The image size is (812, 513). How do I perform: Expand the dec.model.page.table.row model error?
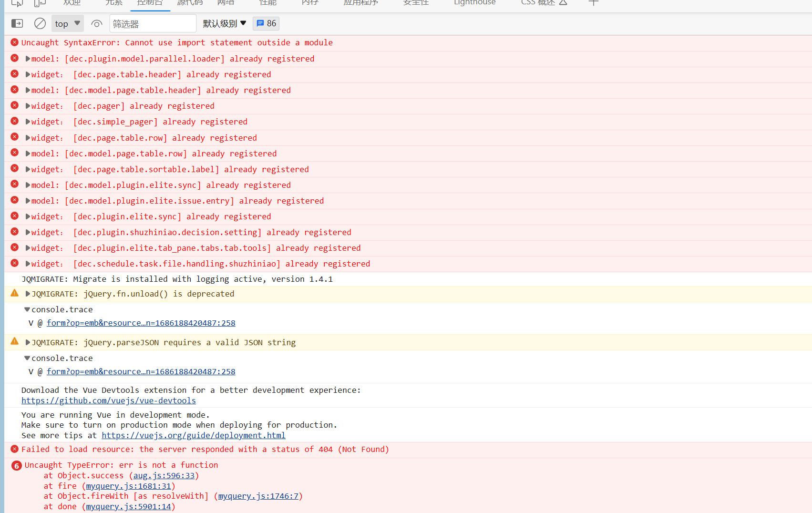pos(28,154)
